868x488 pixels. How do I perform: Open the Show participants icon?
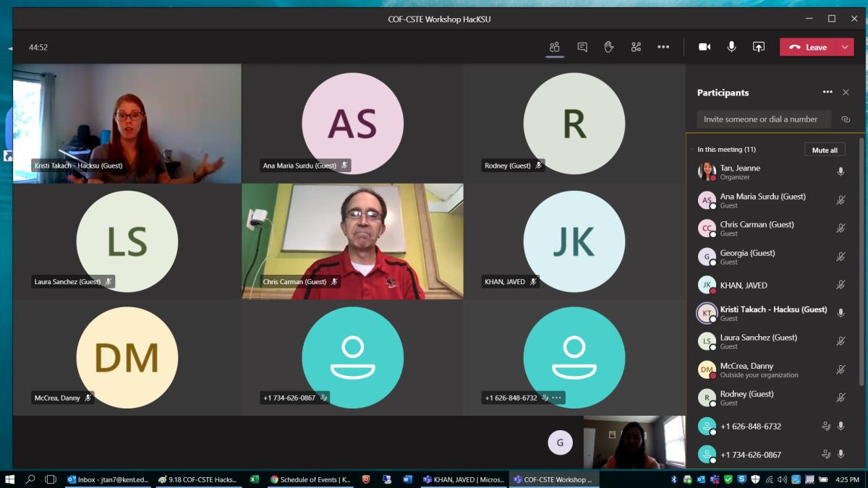tap(554, 47)
